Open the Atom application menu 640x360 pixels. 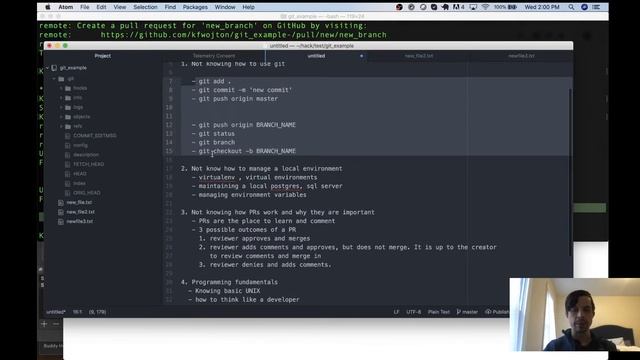click(x=65, y=7)
